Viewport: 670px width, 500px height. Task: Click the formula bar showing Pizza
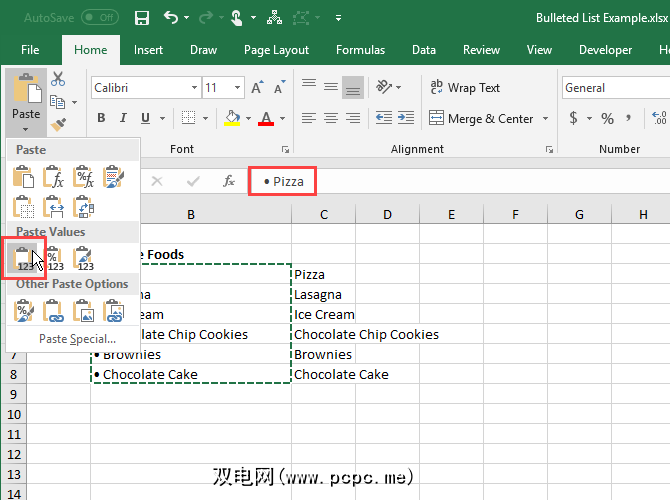(x=459, y=181)
